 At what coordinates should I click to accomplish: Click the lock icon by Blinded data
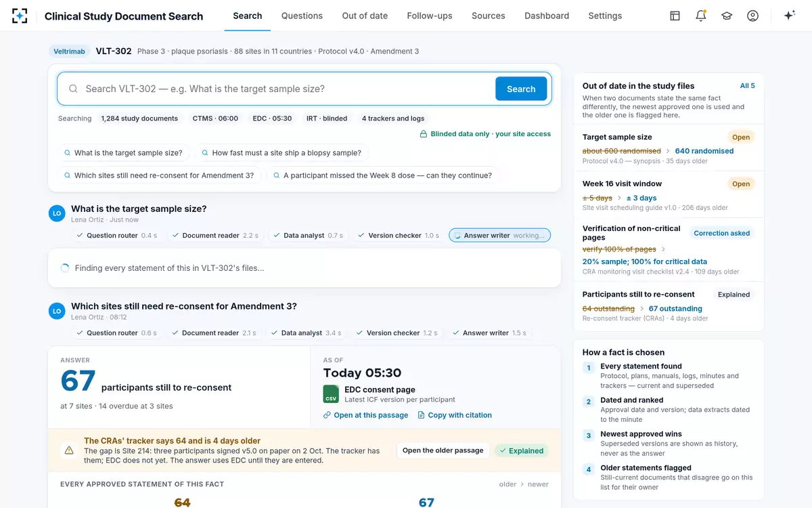(424, 134)
